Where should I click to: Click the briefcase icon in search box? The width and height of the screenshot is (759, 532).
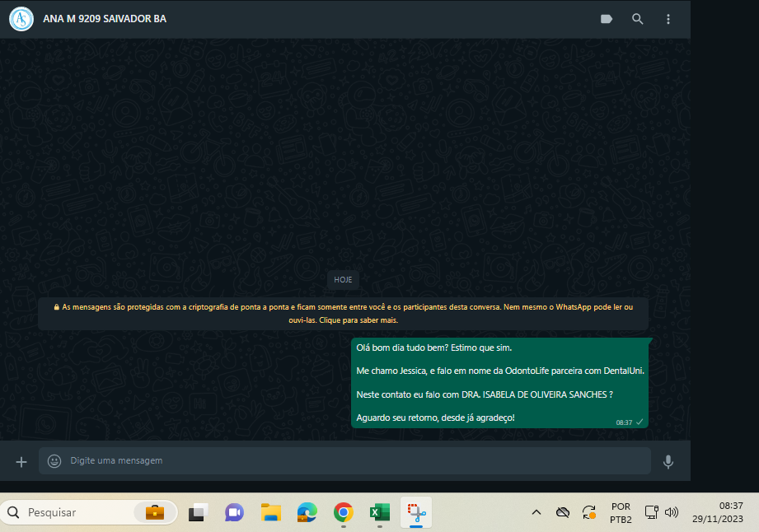point(155,512)
